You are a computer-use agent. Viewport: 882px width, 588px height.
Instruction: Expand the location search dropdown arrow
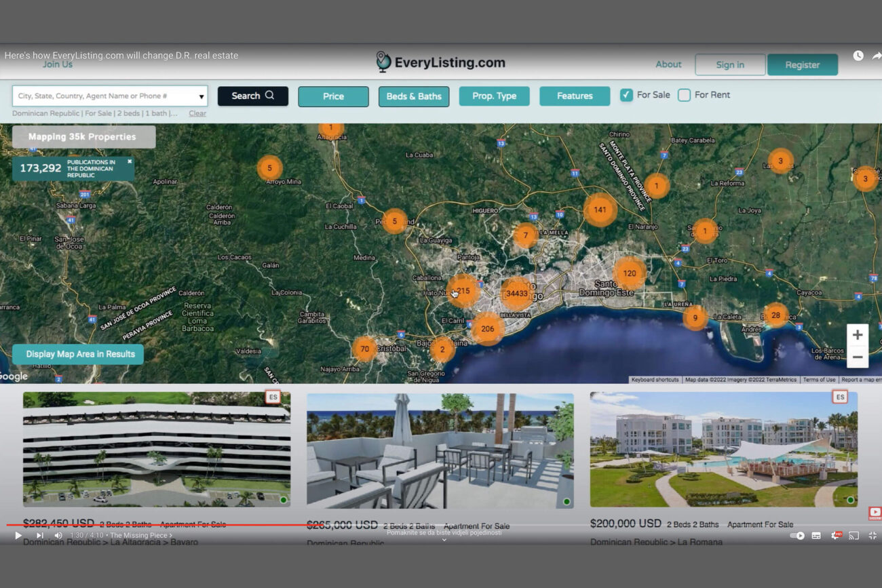coord(202,96)
